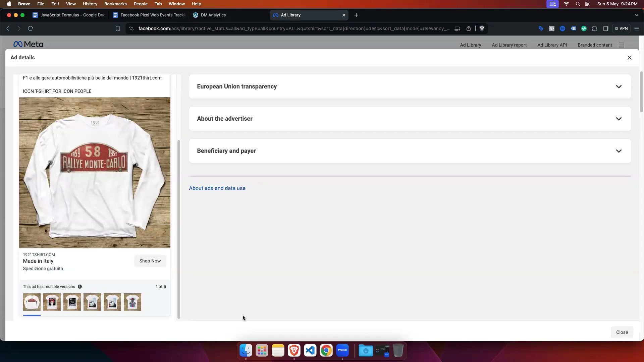The height and width of the screenshot is (362, 644).
Task: Bookmark this page with the bookmark icon
Action: pyautogui.click(x=118, y=28)
